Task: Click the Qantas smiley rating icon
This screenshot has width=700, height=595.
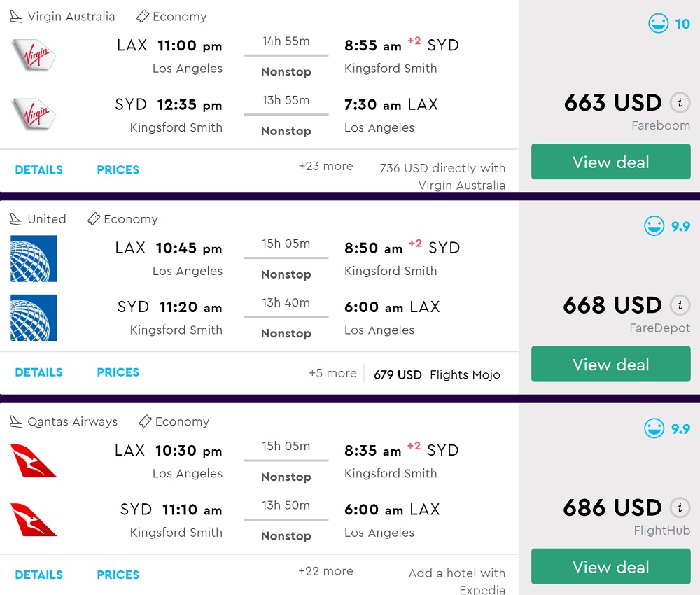Action: [x=654, y=428]
